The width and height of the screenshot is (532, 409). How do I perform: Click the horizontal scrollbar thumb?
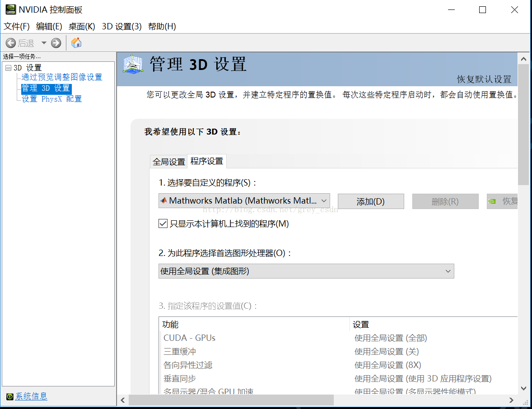[x=231, y=400]
